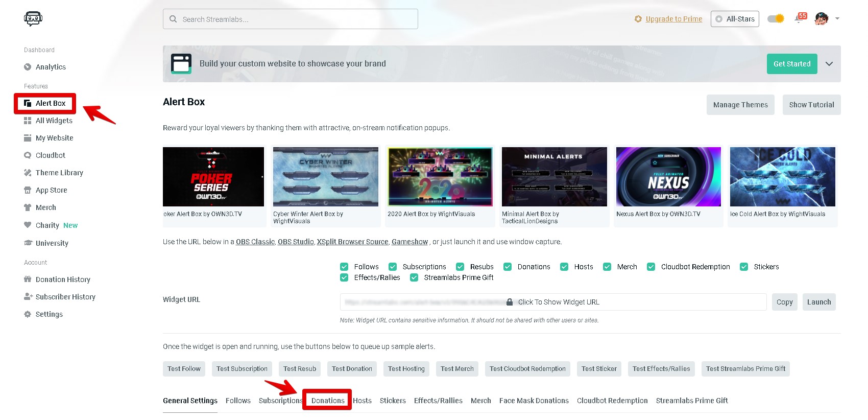
Task: Open the Theme Library
Action: pyautogui.click(x=54, y=173)
